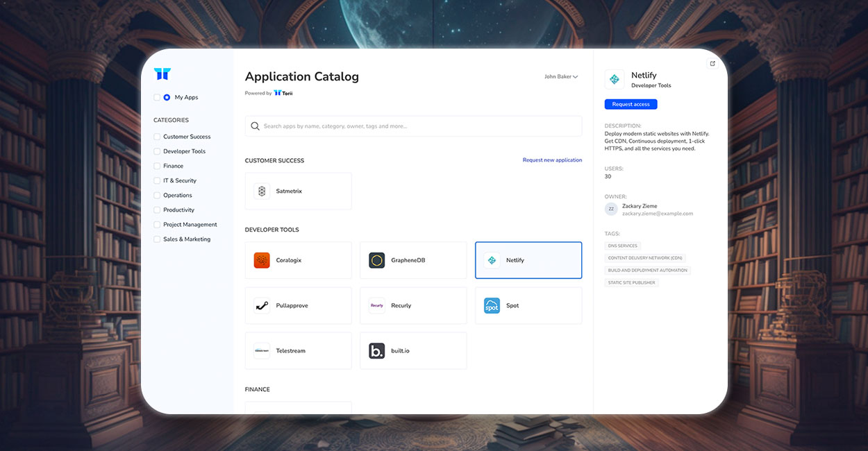
Task: Click the orange Coralogix icon
Action: click(x=262, y=260)
